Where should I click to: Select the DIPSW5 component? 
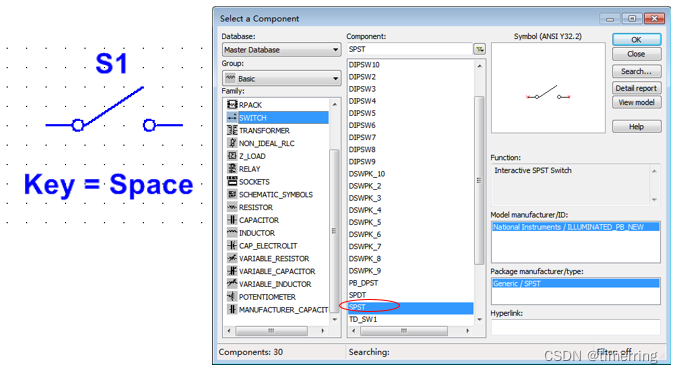tap(362, 113)
